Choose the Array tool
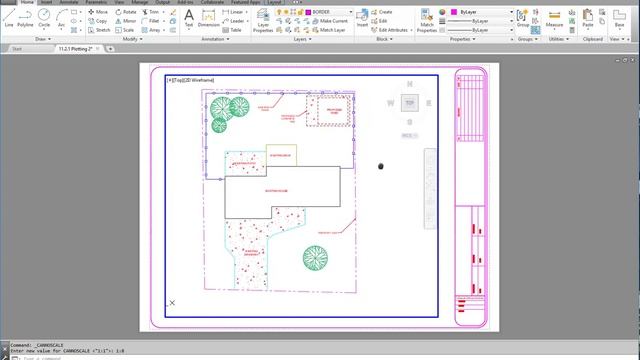The height and width of the screenshot is (360, 640). (x=151, y=30)
